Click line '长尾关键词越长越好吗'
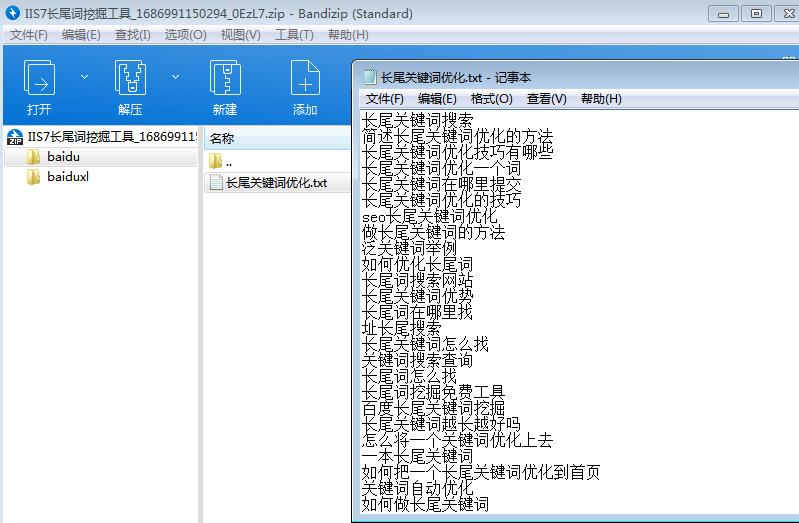This screenshot has width=799, height=523. pyautogui.click(x=441, y=424)
